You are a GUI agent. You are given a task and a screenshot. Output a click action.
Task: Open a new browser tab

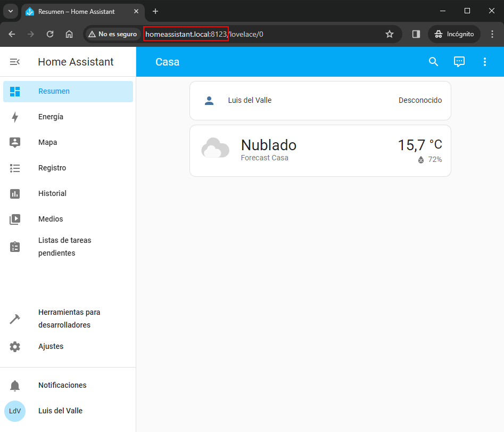coord(155,11)
